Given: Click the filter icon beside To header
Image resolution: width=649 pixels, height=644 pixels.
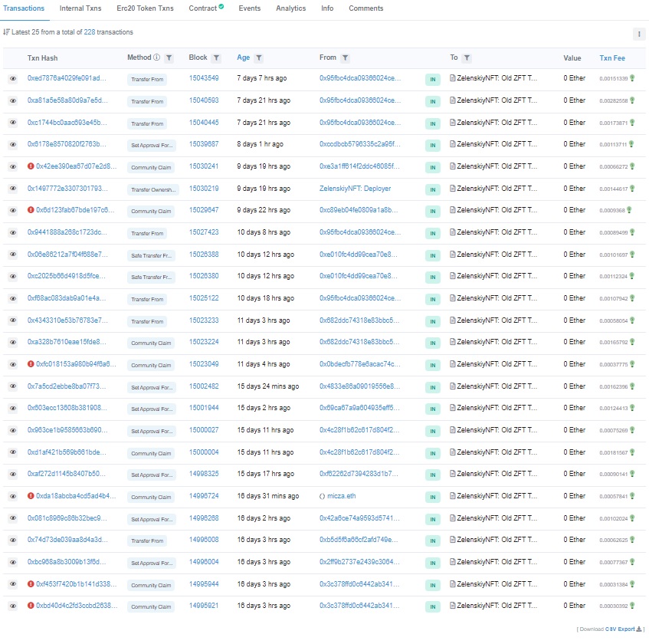Looking at the screenshot, I should 467,58.
